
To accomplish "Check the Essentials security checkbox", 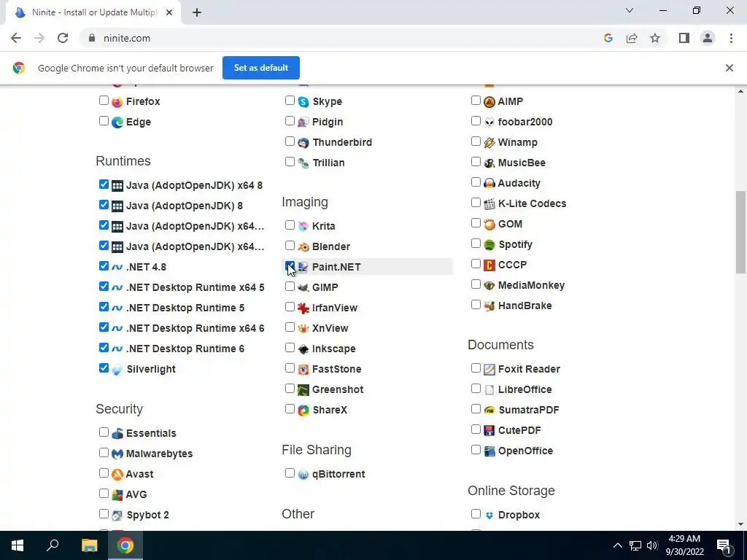I will (104, 432).
